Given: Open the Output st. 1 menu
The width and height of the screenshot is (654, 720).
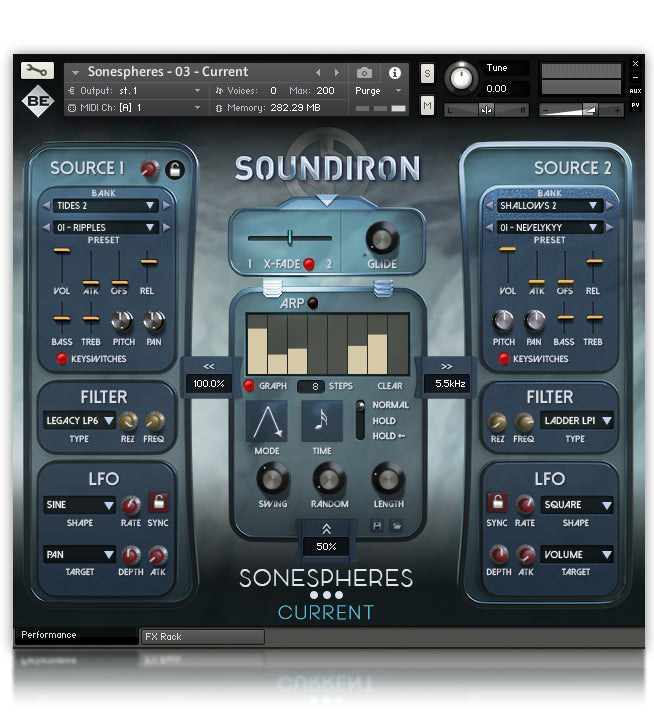Looking at the screenshot, I should pos(135,91).
